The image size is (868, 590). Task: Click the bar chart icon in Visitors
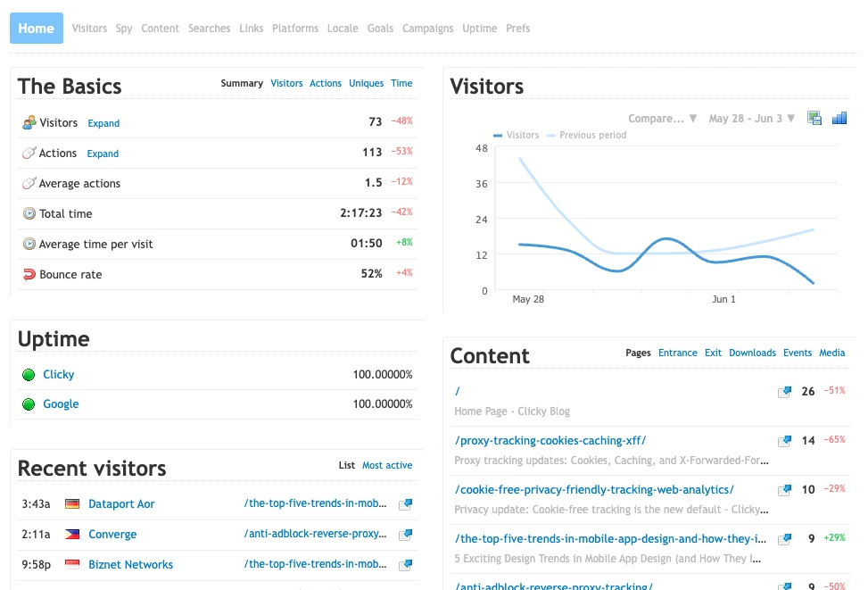coord(839,118)
